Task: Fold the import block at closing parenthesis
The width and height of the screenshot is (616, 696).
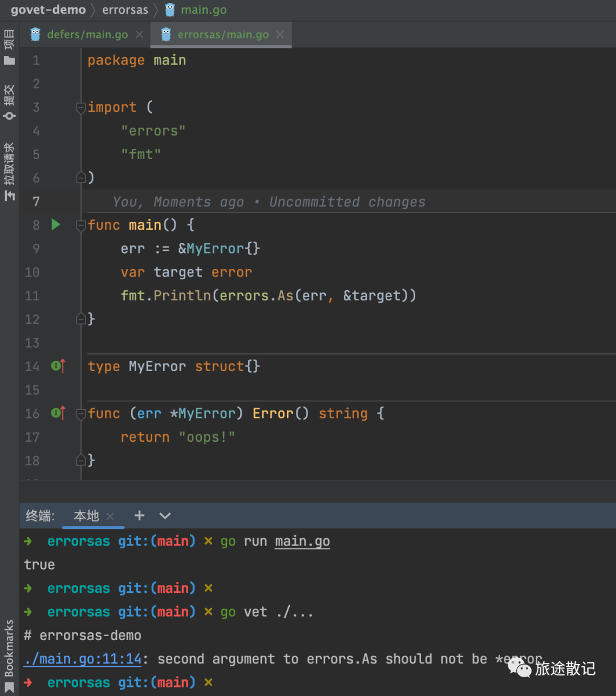Action: pyautogui.click(x=81, y=178)
